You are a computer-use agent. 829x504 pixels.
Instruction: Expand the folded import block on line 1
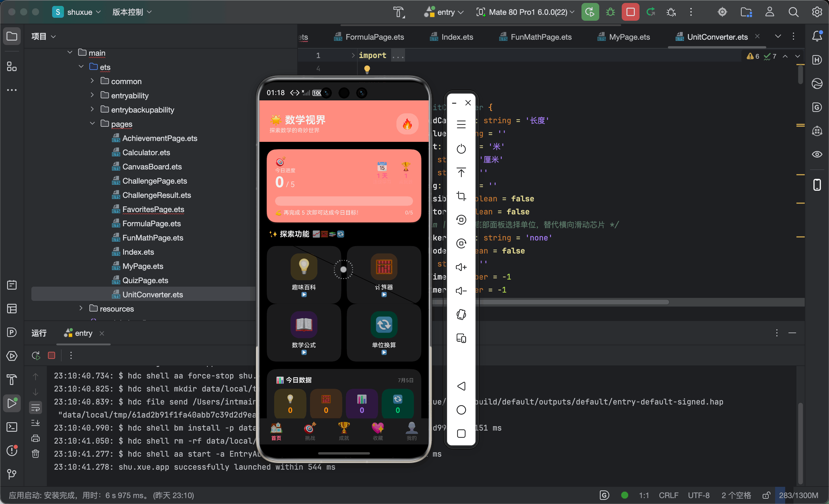pyautogui.click(x=353, y=55)
